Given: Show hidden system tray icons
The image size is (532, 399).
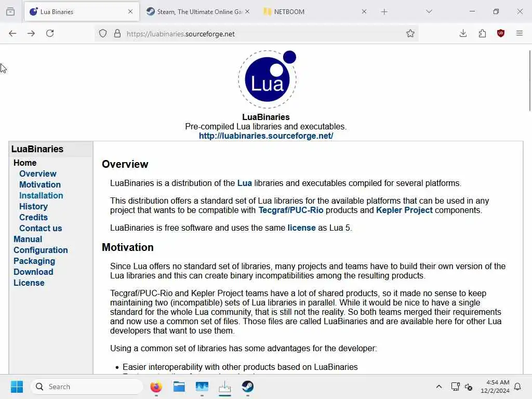Looking at the screenshot, I should [438, 387].
